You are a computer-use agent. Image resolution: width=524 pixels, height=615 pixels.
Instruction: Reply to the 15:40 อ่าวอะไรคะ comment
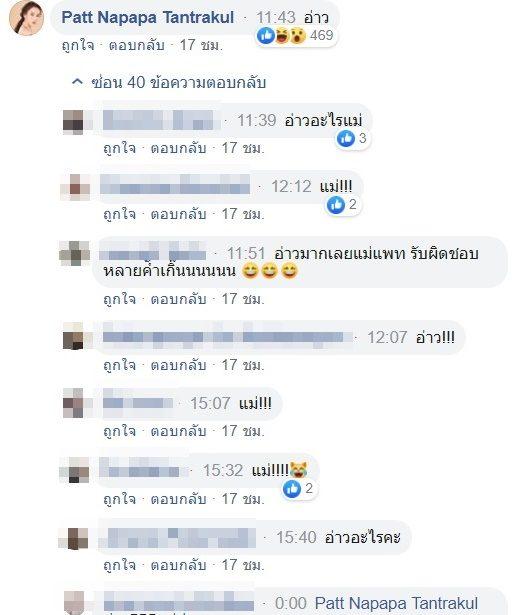pyautogui.click(x=178, y=565)
